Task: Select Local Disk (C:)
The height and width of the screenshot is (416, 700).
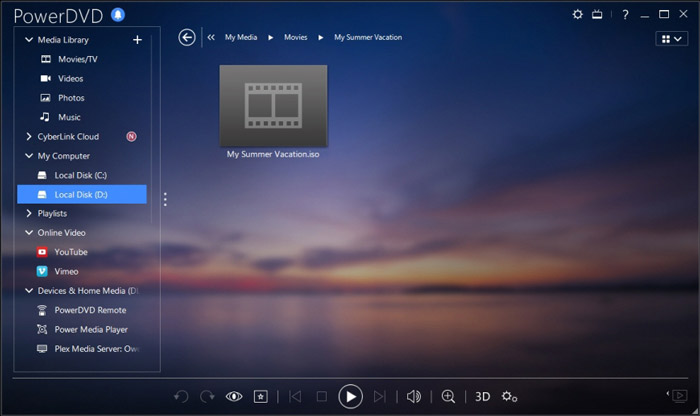Action: (82, 175)
